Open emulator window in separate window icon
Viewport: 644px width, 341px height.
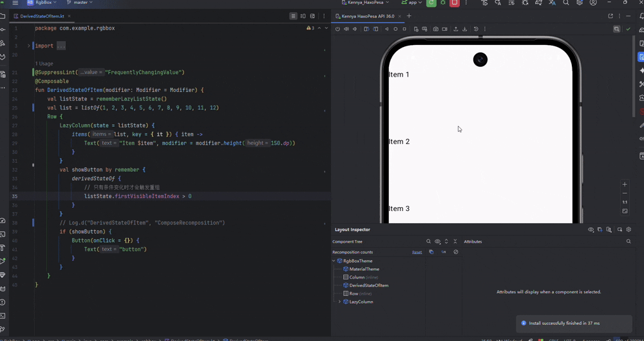click(x=611, y=17)
